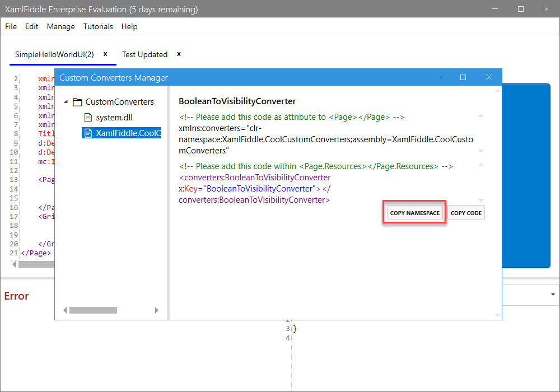
Task: Close the Test Updated tab with its x
Action: [x=179, y=54]
